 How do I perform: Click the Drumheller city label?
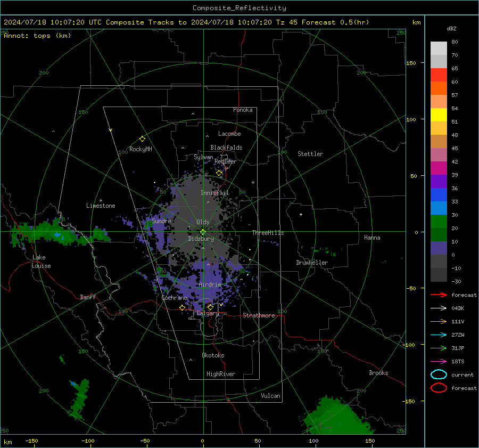(x=312, y=263)
